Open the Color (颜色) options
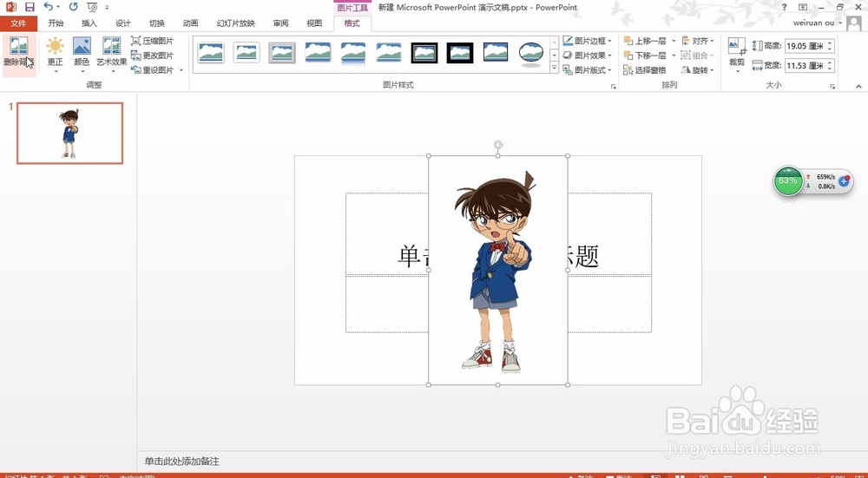This screenshot has width=868, height=478. (x=82, y=54)
